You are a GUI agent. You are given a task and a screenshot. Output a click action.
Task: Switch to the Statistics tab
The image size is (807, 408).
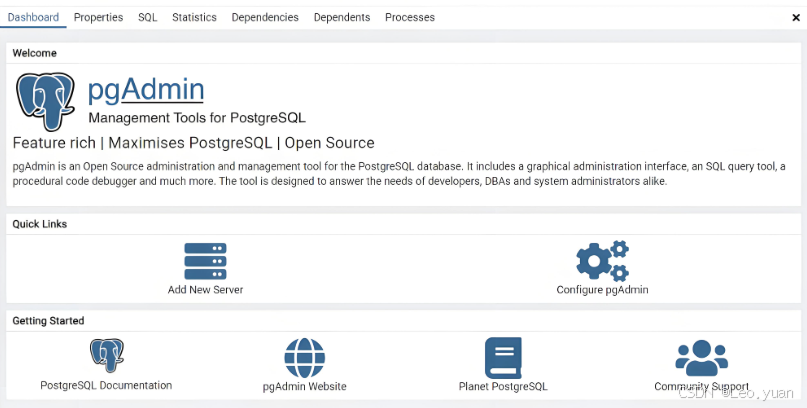coord(194,17)
